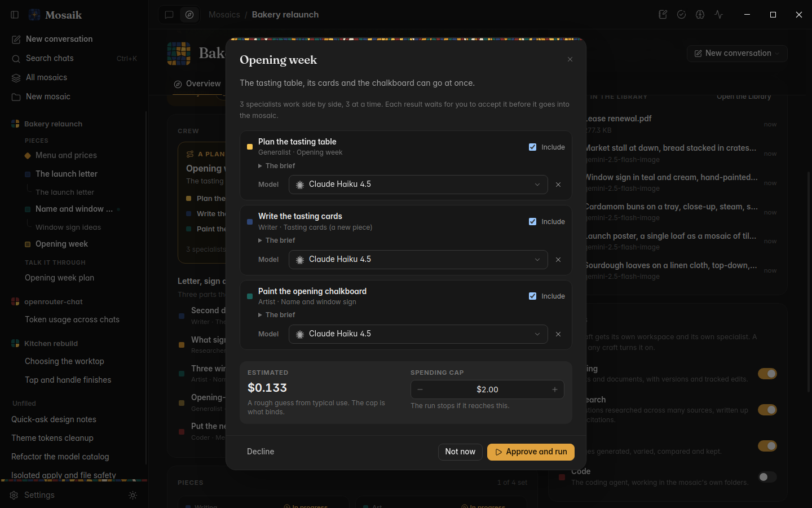Click the Mosaik logo icon
Screen dimensions: 812x508
pos(34,15)
